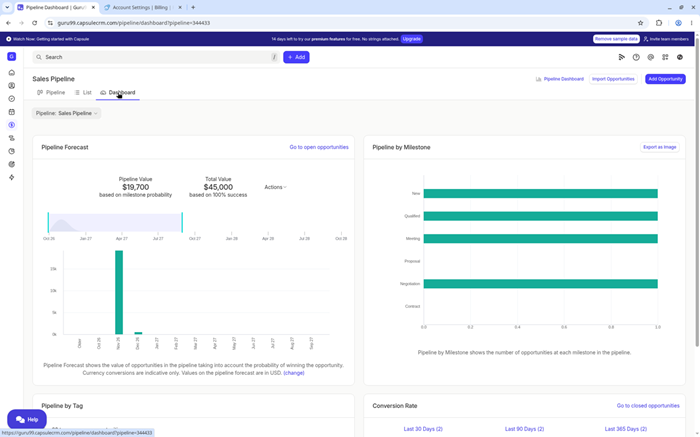This screenshot has width=700, height=437.
Task: Select the Pipeline Dashboard browser tab
Action: point(56,8)
